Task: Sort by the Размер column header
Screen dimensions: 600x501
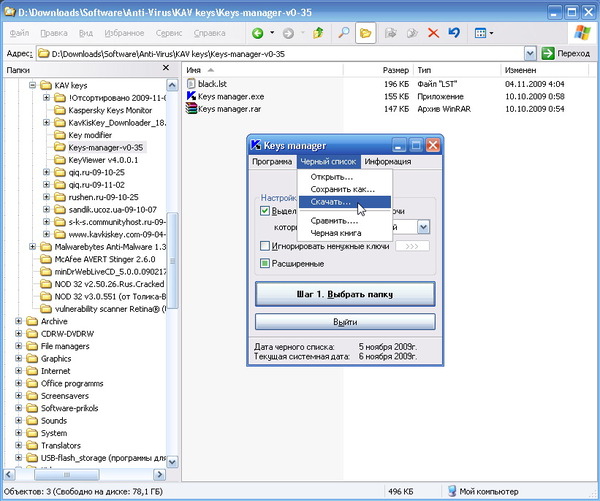Action: (x=378, y=70)
